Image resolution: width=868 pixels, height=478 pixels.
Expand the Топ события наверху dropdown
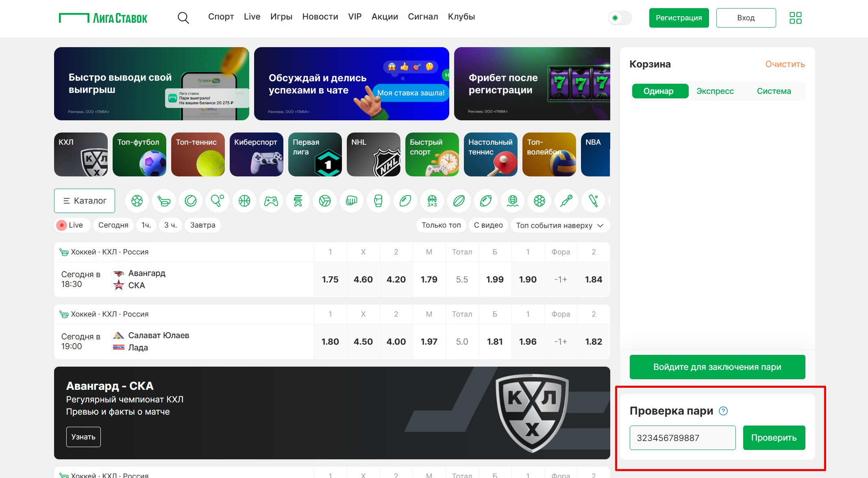559,226
